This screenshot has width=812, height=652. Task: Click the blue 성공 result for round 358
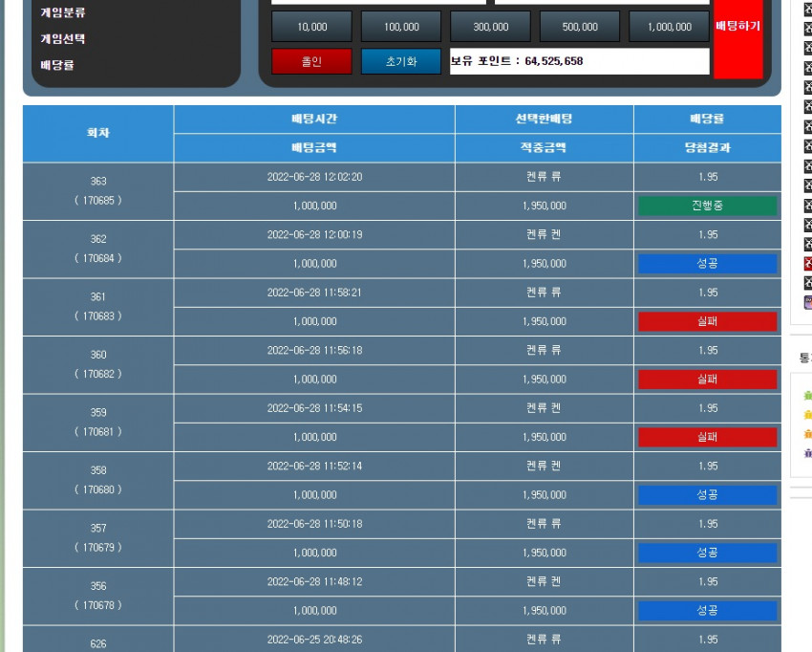pos(707,495)
